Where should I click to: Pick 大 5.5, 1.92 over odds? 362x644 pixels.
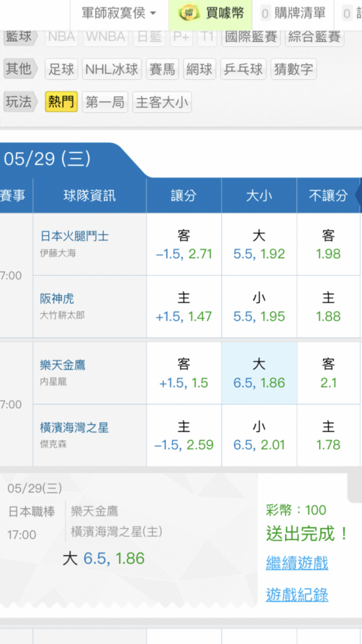pyautogui.click(x=259, y=244)
